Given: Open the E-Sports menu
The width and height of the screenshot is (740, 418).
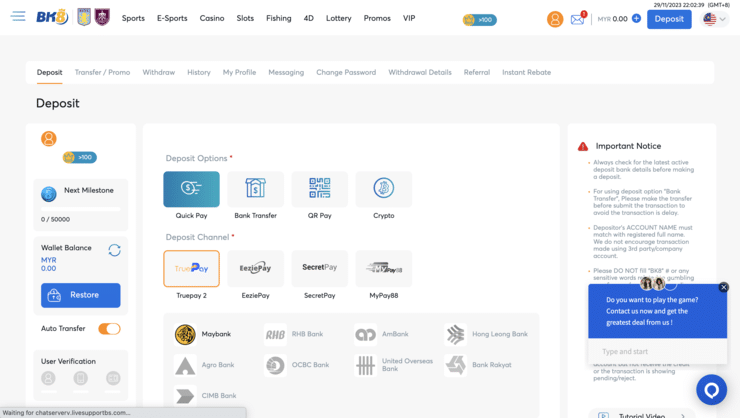Looking at the screenshot, I should pyautogui.click(x=172, y=18).
